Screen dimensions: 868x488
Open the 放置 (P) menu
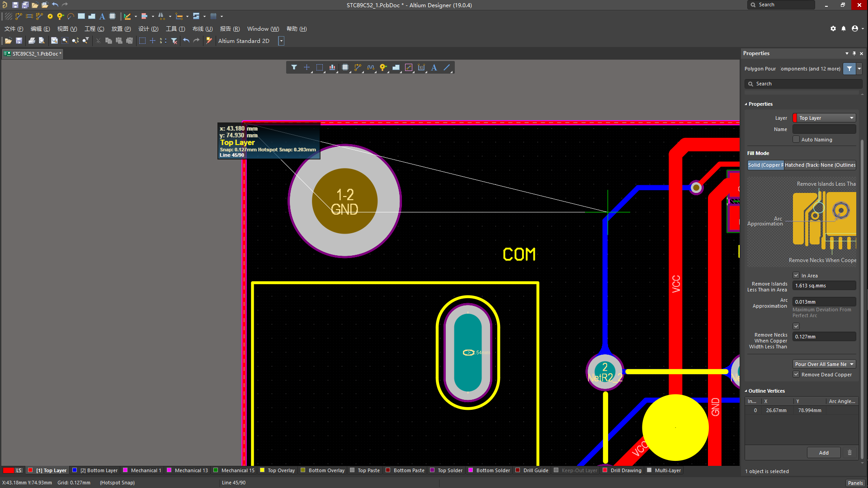pyautogui.click(x=121, y=29)
